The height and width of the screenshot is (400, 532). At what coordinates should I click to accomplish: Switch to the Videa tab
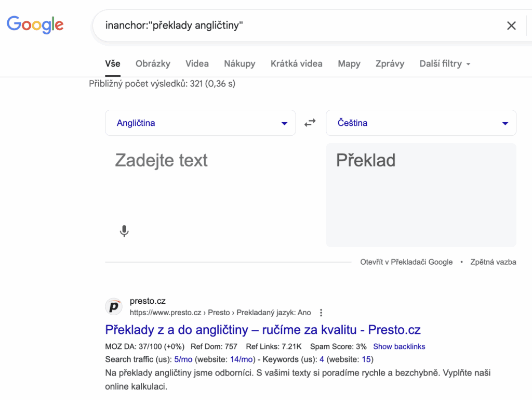(x=197, y=64)
